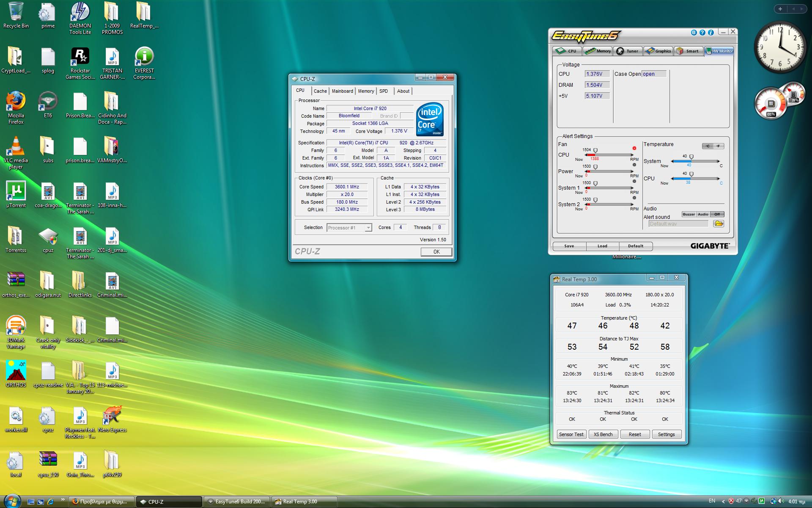Click Default in EasyTune6

[x=636, y=246]
